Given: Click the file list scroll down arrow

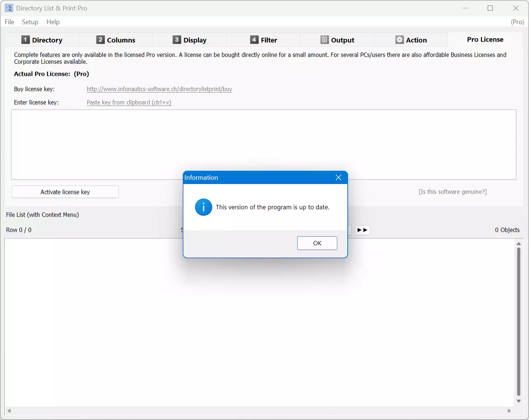Looking at the screenshot, I should pos(519,401).
